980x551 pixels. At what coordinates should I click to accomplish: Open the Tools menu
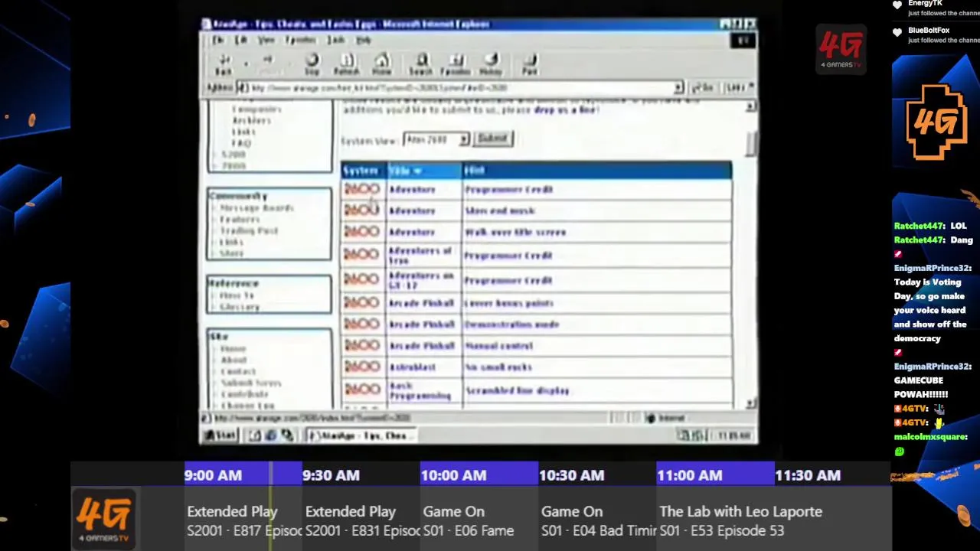[337, 40]
